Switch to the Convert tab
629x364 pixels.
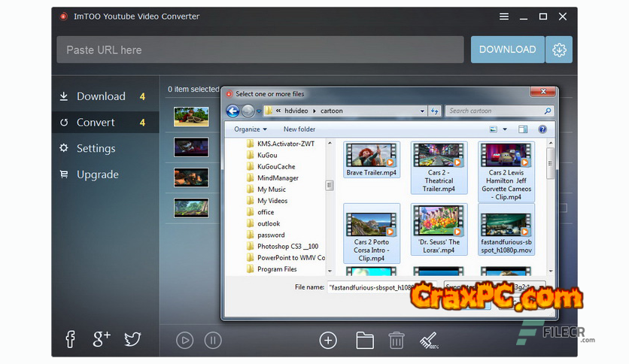pyautogui.click(x=96, y=123)
